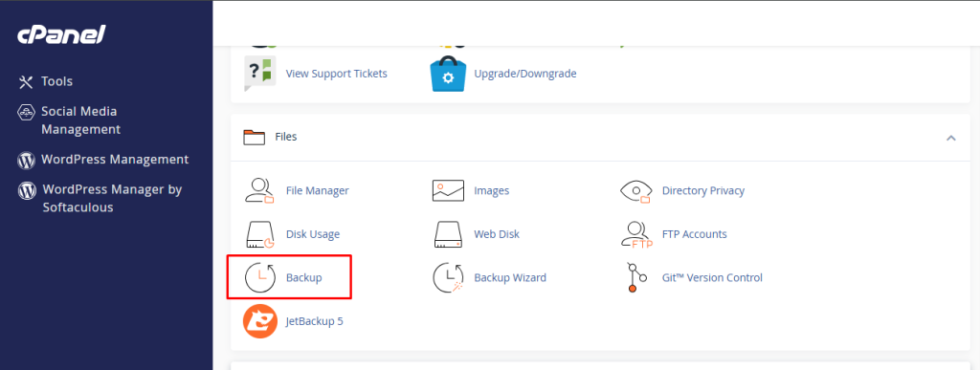
Task: Open the Disk Usage link
Action: (313, 234)
